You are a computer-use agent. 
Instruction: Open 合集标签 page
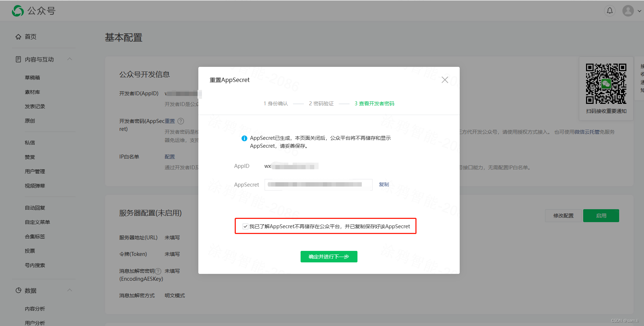[x=35, y=237]
